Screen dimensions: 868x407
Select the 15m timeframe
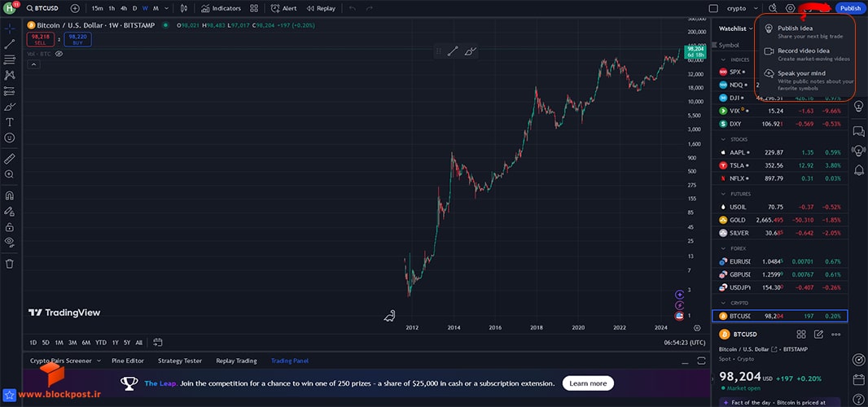pyautogui.click(x=97, y=8)
